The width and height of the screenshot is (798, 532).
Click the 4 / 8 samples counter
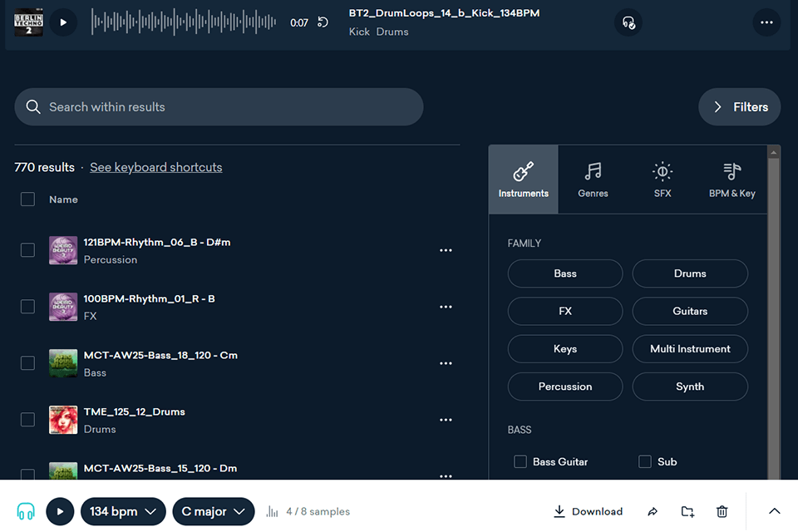[x=318, y=511]
